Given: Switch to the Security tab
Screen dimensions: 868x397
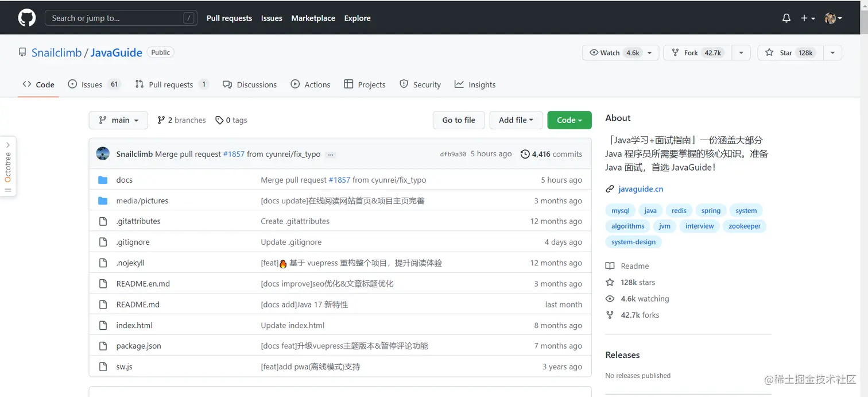Looking at the screenshot, I should (420, 84).
